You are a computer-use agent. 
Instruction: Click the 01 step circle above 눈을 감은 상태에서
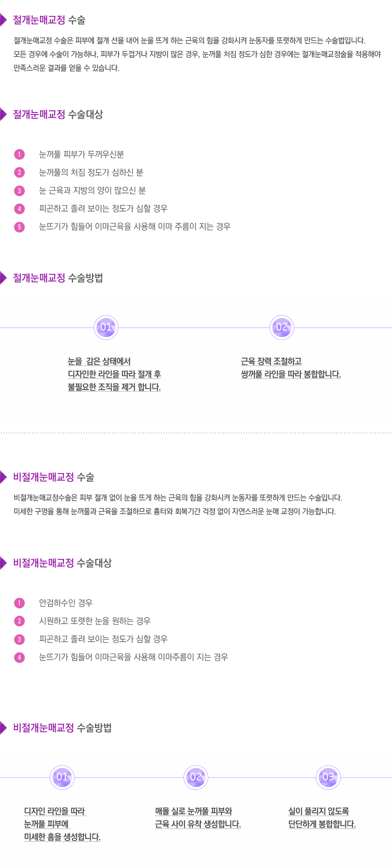(106, 328)
